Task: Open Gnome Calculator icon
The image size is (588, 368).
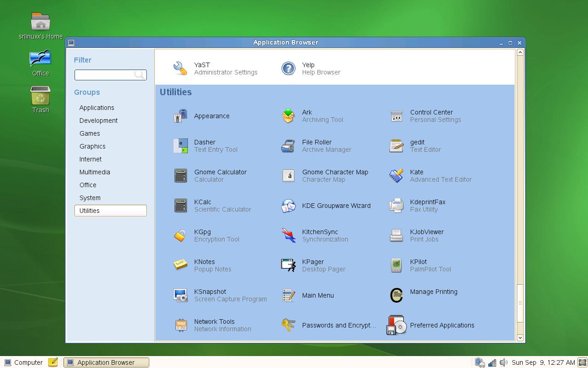Action: point(180,176)
